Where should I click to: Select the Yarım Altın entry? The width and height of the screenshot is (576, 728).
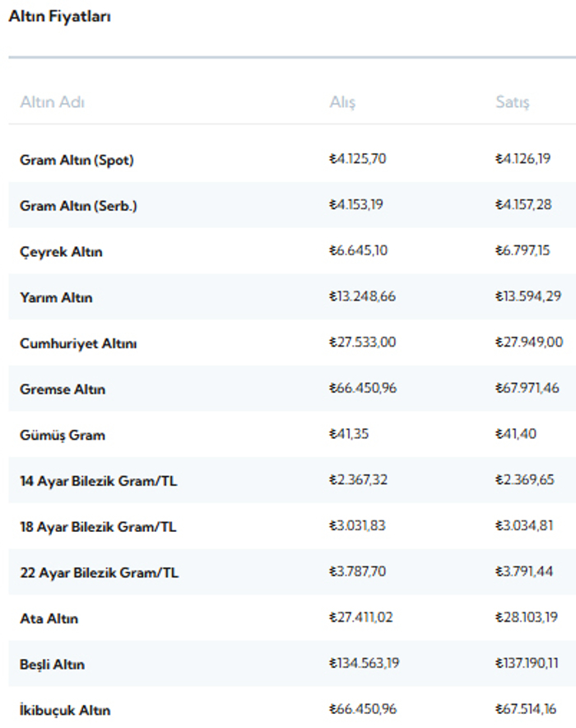point(292,296)
